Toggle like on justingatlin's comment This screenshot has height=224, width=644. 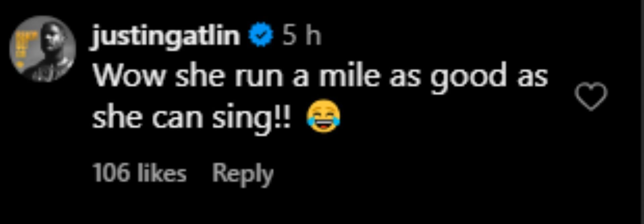591,97
